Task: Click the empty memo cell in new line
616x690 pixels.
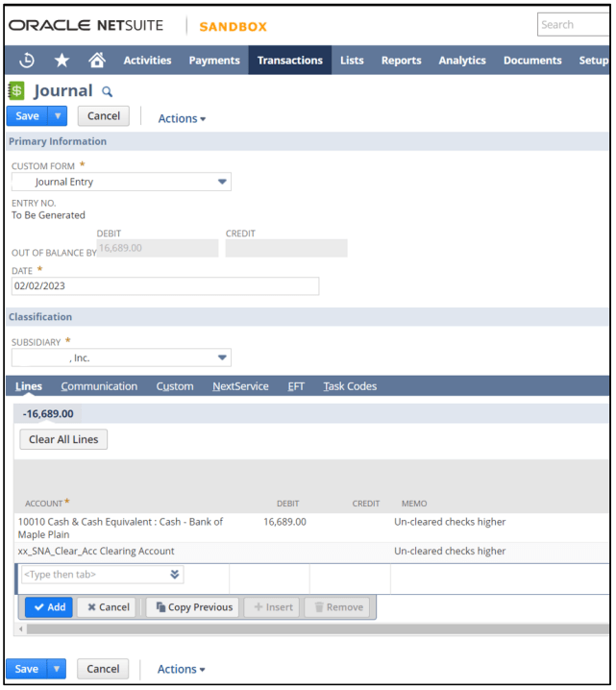Action: (x=500, y=579)
